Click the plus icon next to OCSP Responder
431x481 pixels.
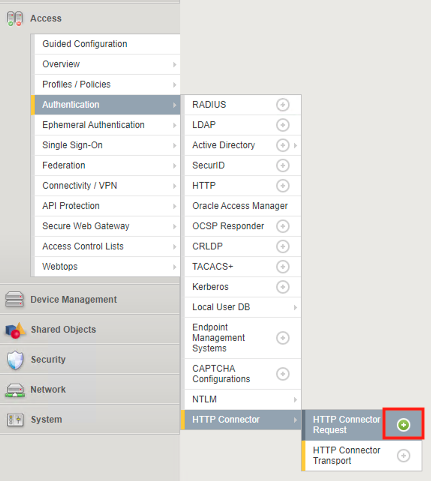point(283,226)
